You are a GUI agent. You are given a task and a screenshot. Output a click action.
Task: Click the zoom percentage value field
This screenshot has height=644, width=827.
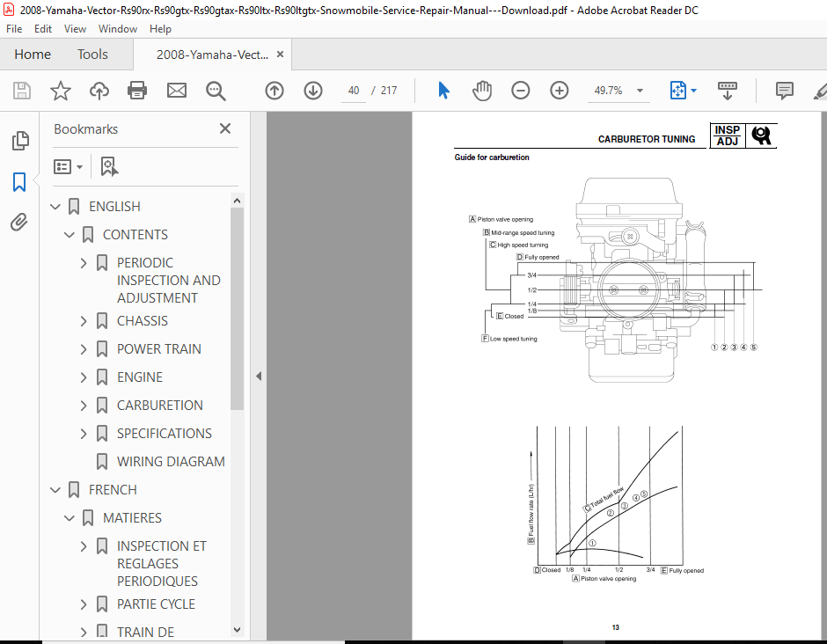[x=609, y=91]
